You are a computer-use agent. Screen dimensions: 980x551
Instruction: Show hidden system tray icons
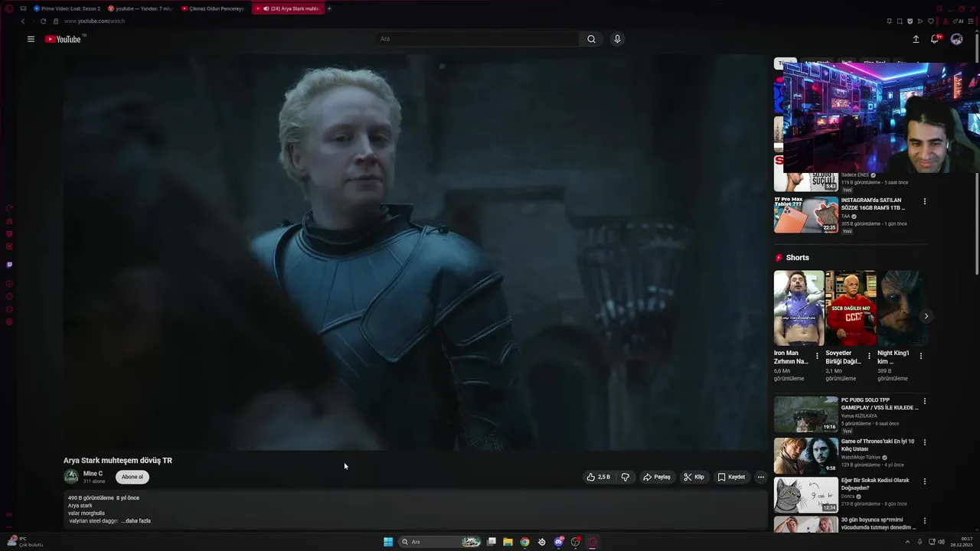click(907, 542)
